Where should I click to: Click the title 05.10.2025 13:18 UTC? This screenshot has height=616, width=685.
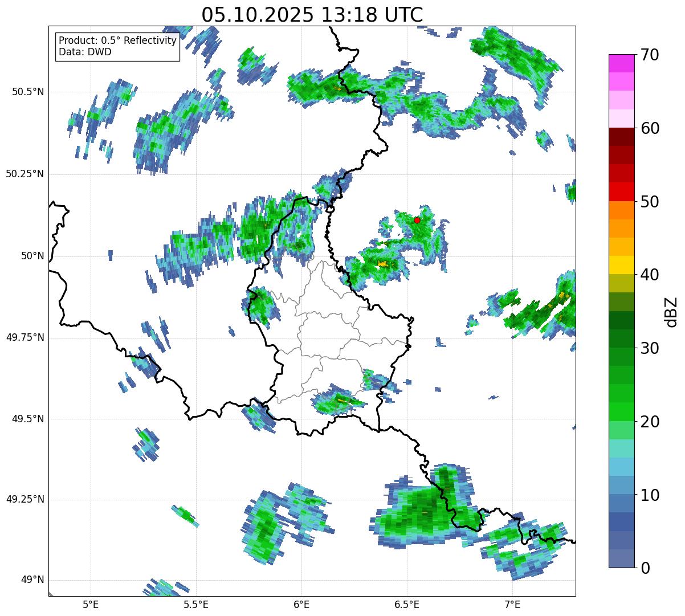312,15
